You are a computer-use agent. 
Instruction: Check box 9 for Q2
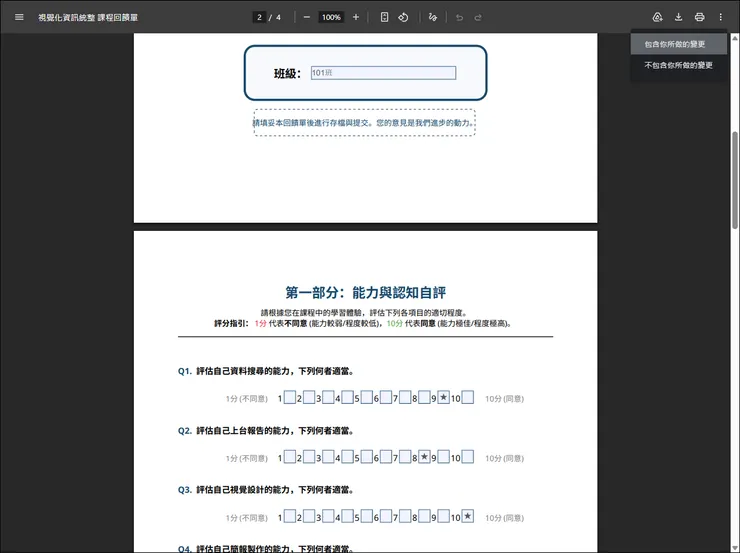click(444, 457)
